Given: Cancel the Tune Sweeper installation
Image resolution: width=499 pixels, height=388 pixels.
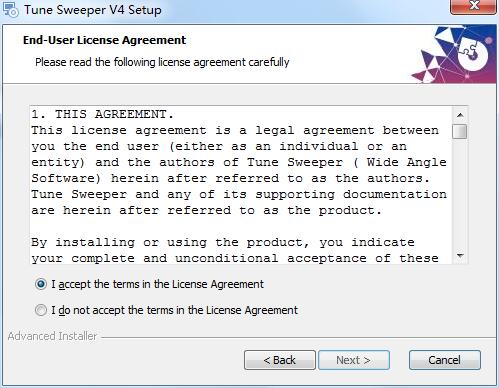Looking at the screenshot, I should pyautogui.click(x=445, y=360).
